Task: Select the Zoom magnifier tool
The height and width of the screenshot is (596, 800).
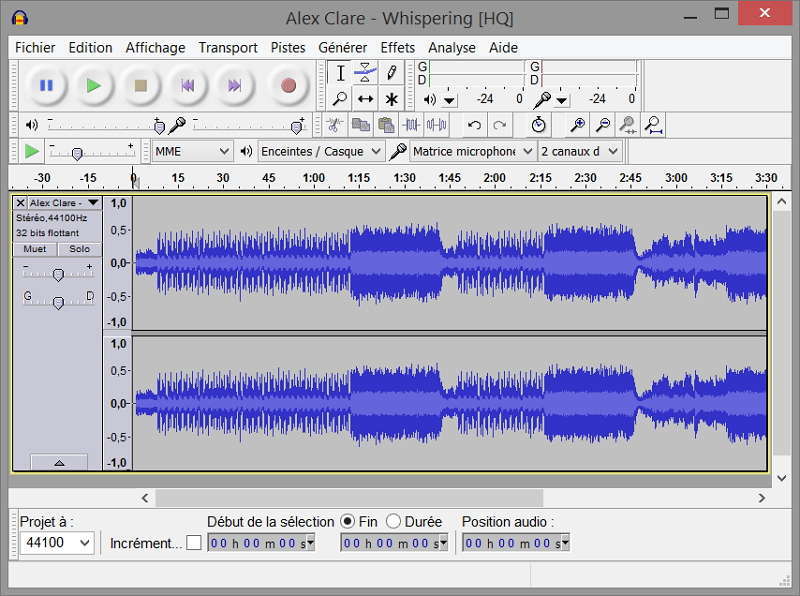Action: click(340, 98)
